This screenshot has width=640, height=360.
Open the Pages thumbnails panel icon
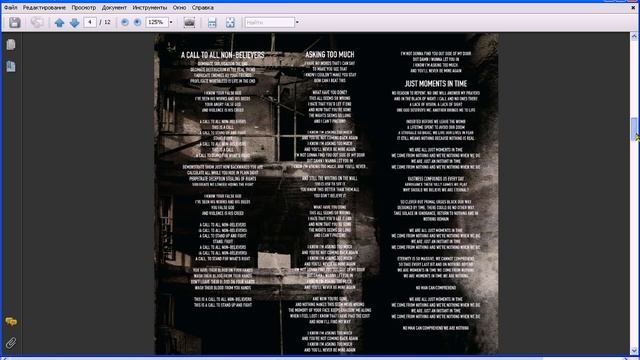11,44
